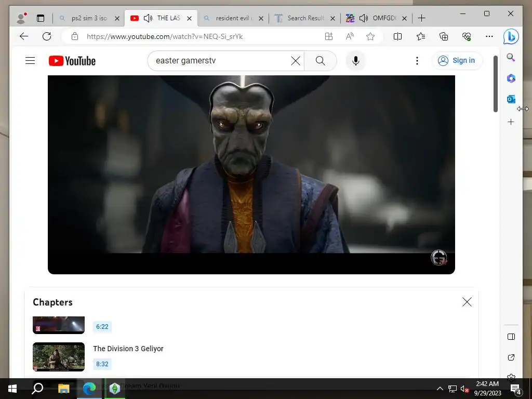Show hidden system tray icons
Viewport: 532px width, 399px height.
tap(440, 389)
